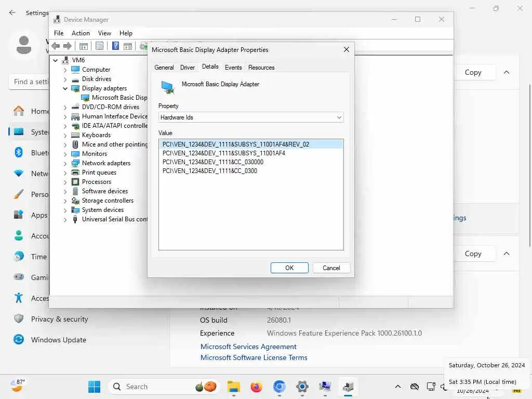Viewport: 532px width, 399px height.
Task: Click the Forward arrow in Device Manager toolbar
Action: (x=68, y=46)
